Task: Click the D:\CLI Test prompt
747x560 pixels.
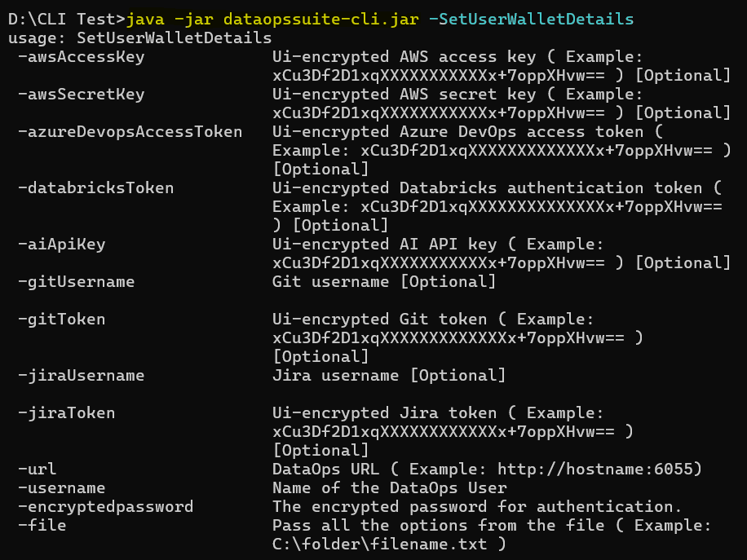Action: coord(66,20)
